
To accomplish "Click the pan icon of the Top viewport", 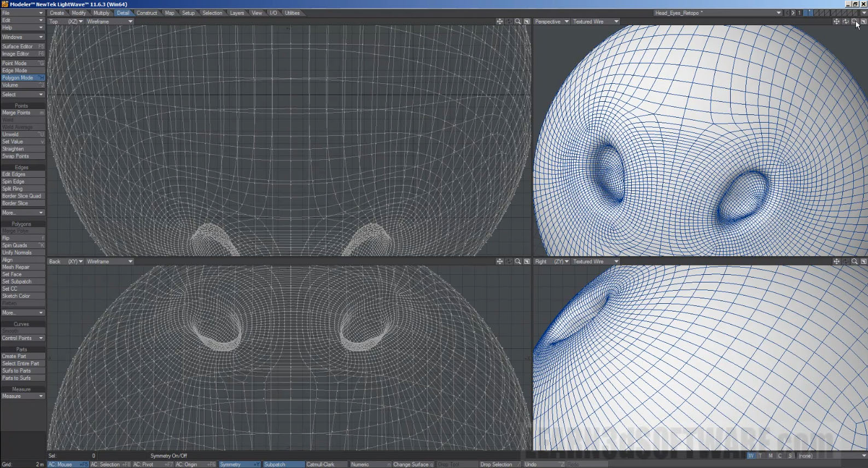I will 499,22.
